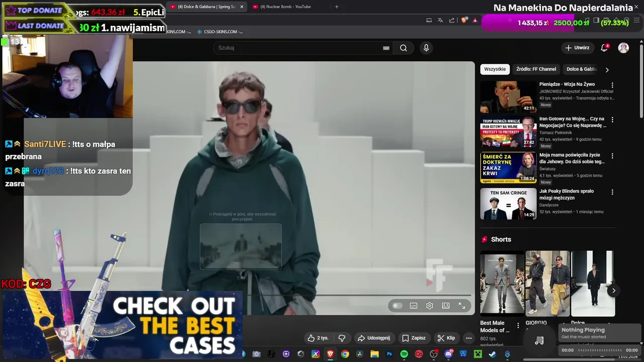Select the Dolce & Gabbana filter chip
Screen dimensions: 644x362
[582, 69]
